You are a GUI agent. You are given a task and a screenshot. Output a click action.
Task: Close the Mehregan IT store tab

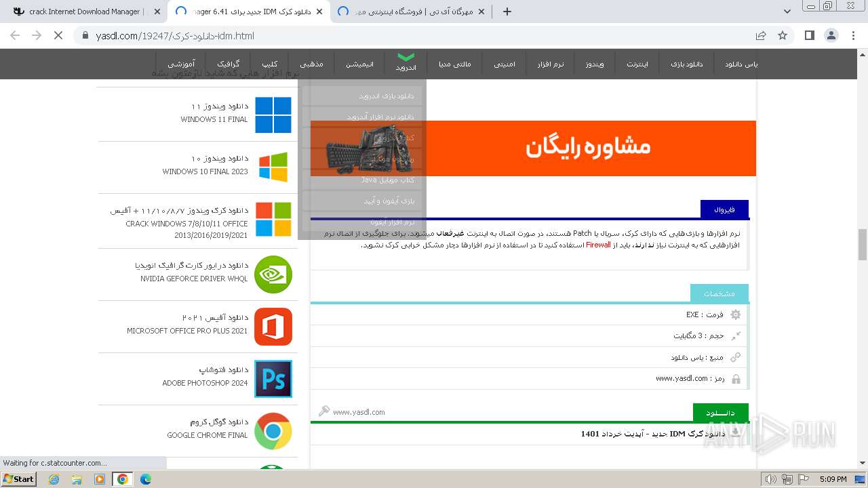tap(481, 12)
